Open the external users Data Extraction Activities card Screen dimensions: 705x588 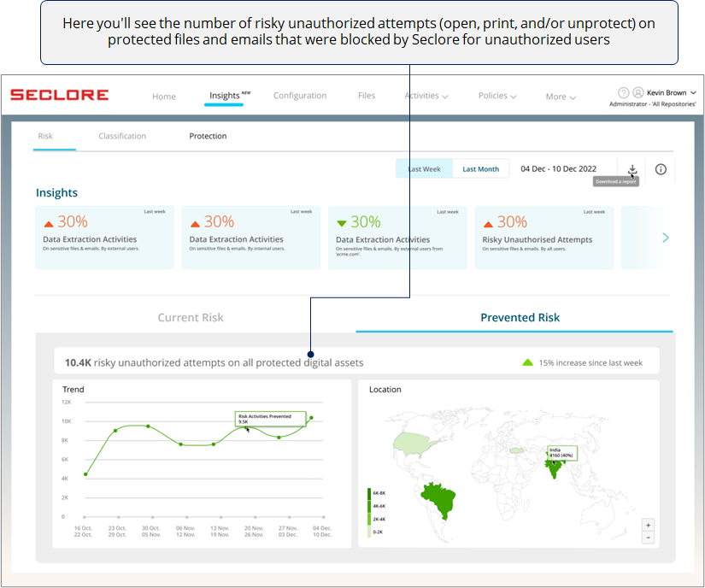105,238
